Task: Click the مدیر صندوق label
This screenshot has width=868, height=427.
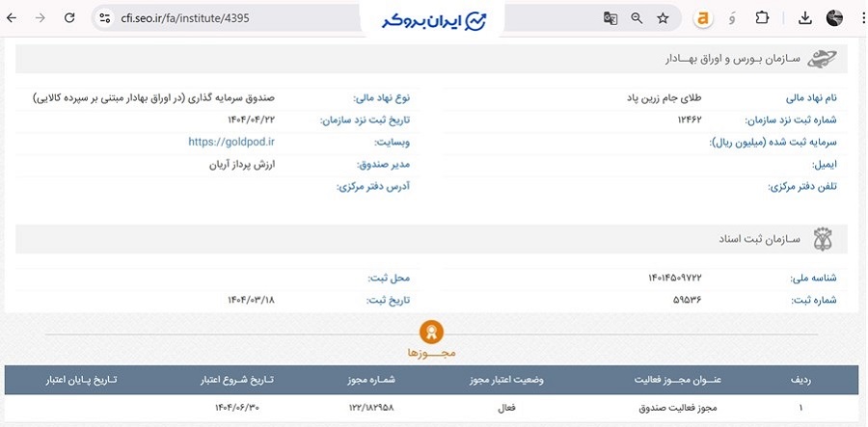Action: [x=384, y=164]
